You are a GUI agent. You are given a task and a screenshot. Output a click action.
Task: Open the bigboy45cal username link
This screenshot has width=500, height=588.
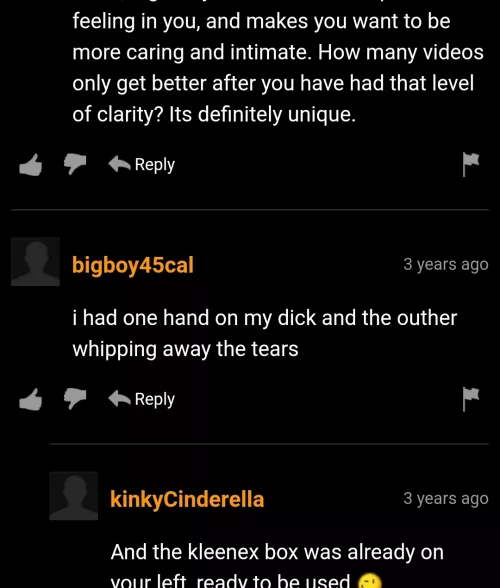click(133, 265)
